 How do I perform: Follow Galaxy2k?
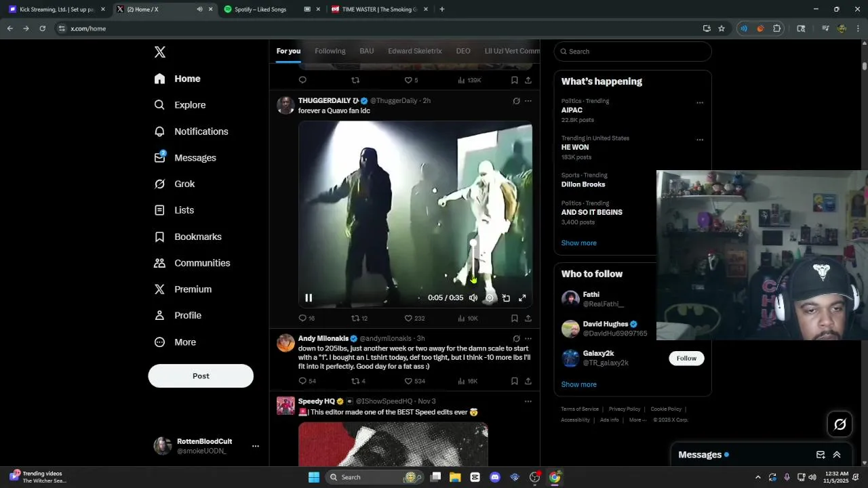click(x=686, y=358)
